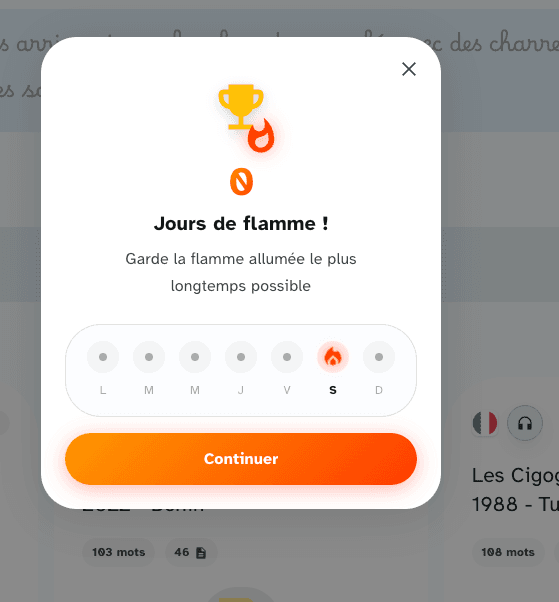
Task: Select the Saturday flame day marker
Action: click(x=333, y=357)
